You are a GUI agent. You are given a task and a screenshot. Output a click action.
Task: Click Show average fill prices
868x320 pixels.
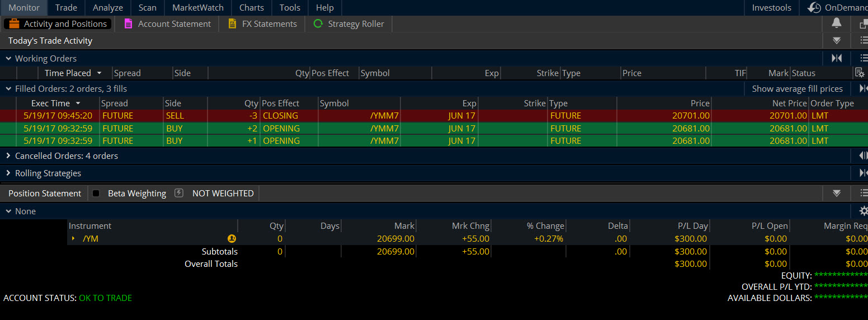point(797,88)
